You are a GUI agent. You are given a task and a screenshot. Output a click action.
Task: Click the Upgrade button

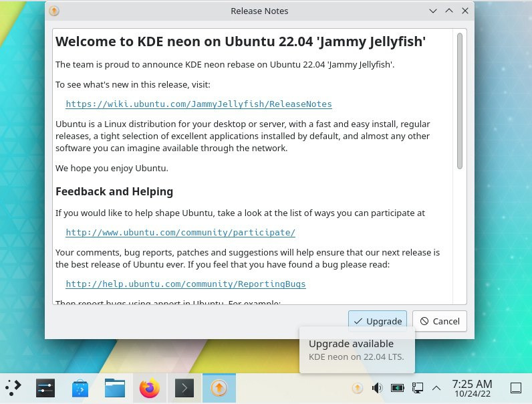pyautogui.click(x=378, y=321)
